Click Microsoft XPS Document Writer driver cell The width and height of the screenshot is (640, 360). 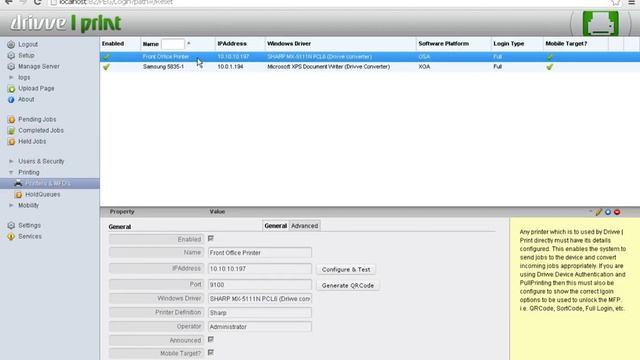(329, 67)
